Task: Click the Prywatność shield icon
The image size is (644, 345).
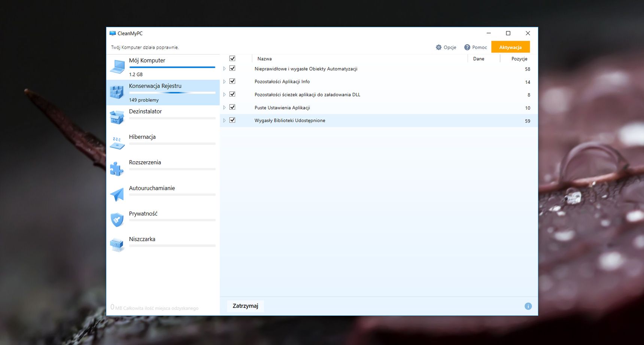Action: tap(117, 220)
